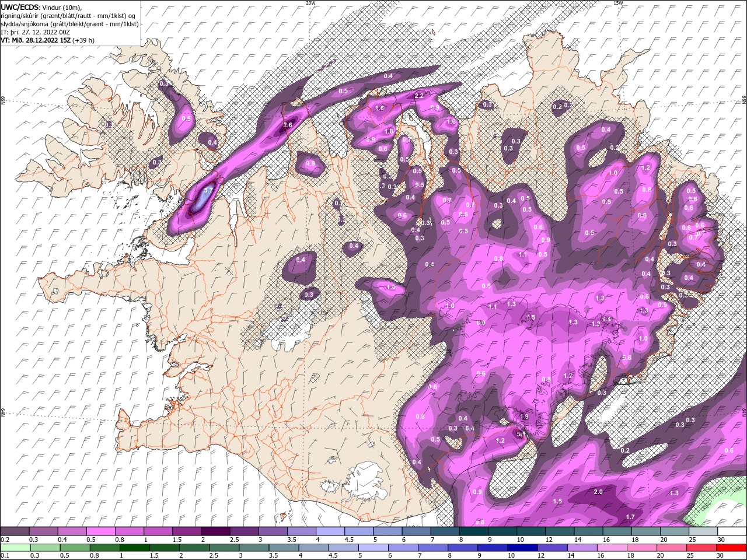Click the 0.2 label in the upper legend
The image size is (747, 560).
(4, 540)
